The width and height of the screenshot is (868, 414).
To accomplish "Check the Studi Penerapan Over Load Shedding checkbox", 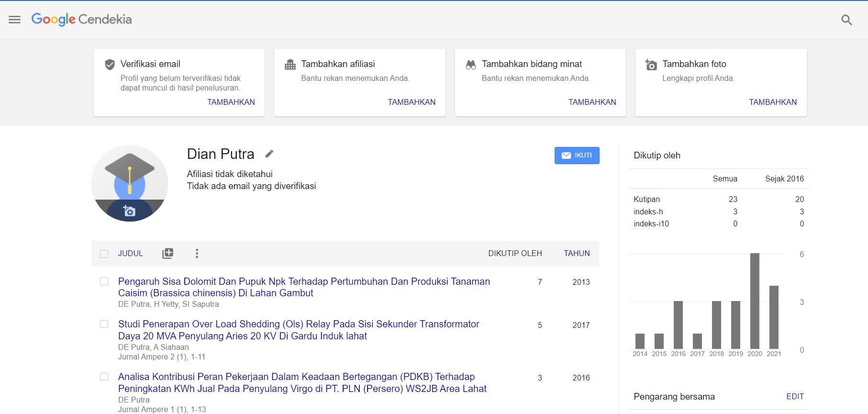I will coord(104,324).
